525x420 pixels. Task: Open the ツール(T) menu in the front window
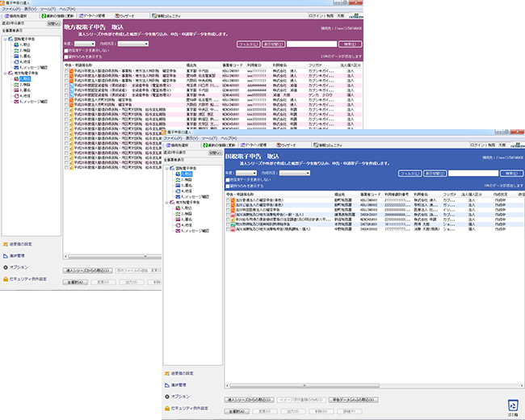[x=209, y=138]
